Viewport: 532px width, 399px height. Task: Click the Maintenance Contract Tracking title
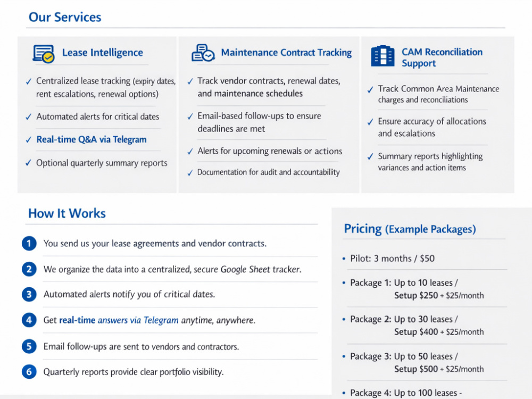(286, 53)
